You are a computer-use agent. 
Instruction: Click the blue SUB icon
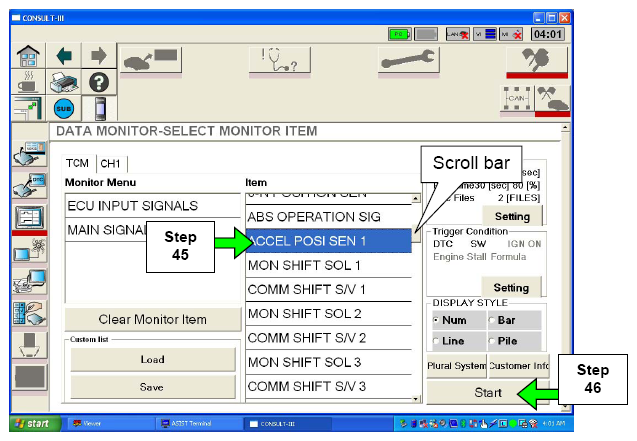pyautogui.click(x=63, y=108)
